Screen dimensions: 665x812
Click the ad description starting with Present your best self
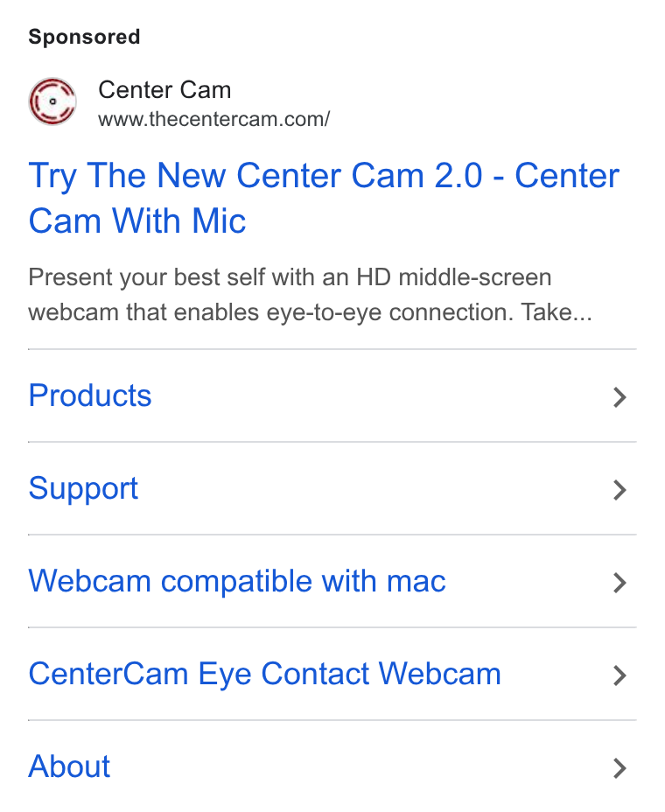(x=311, y=295)
